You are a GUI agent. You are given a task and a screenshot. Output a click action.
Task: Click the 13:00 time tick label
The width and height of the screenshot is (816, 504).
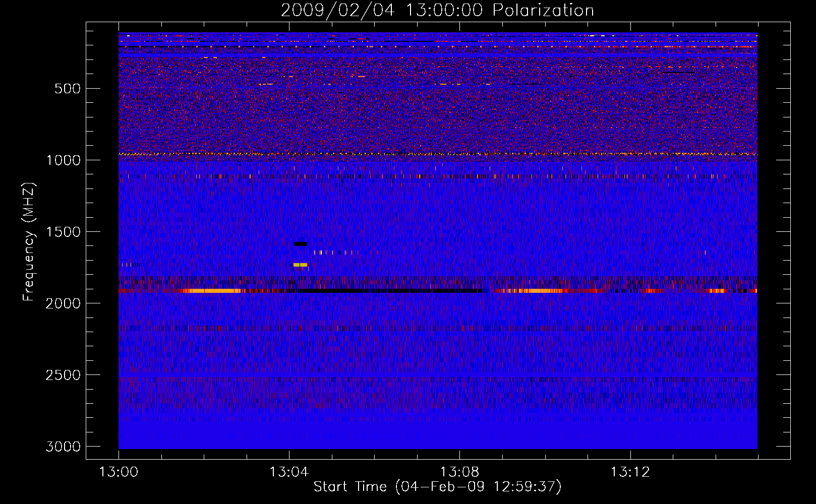119,472
